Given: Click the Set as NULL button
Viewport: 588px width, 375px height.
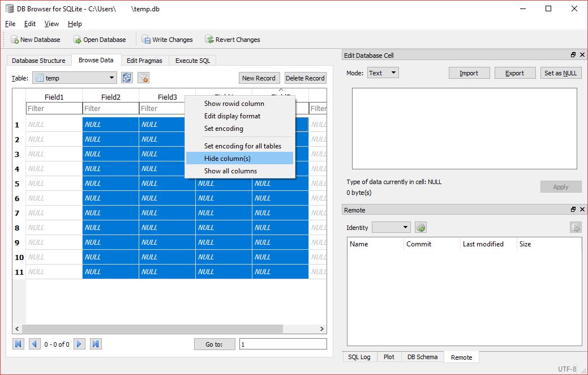Looking at the screenshot, I should (x=560, y=73).
